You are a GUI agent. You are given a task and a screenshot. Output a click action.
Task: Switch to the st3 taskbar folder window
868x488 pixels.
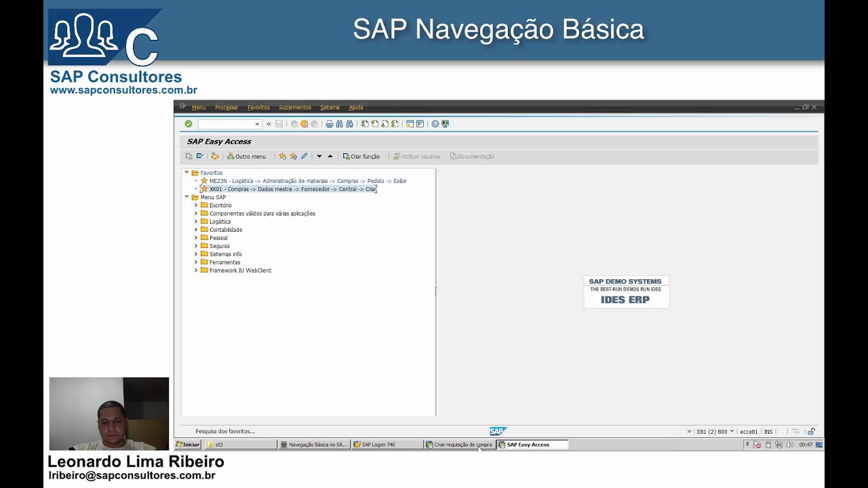[241, 445]
